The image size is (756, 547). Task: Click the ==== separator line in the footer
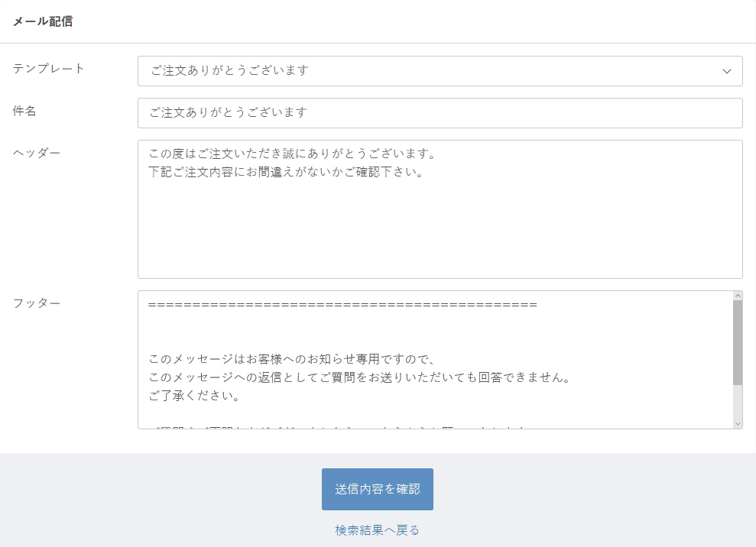[342, 305]
